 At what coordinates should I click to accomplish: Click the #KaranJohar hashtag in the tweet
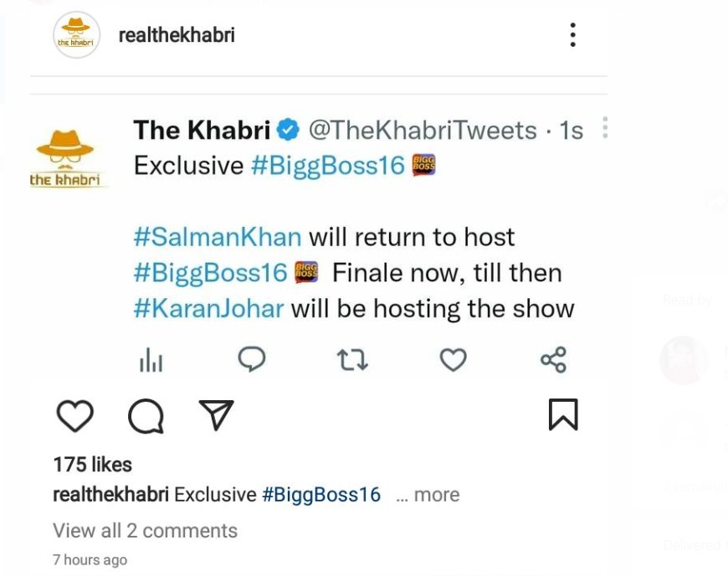pos(208,309)
